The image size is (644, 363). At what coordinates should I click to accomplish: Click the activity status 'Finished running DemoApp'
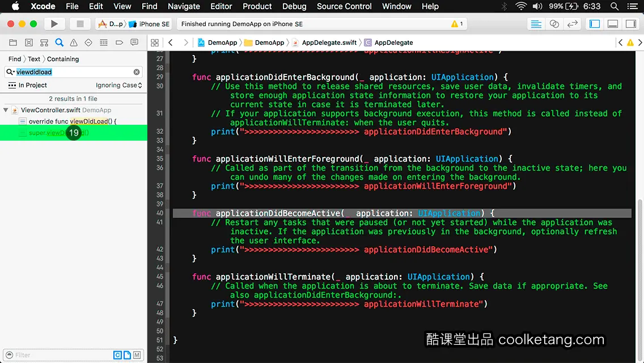(242, 24)
